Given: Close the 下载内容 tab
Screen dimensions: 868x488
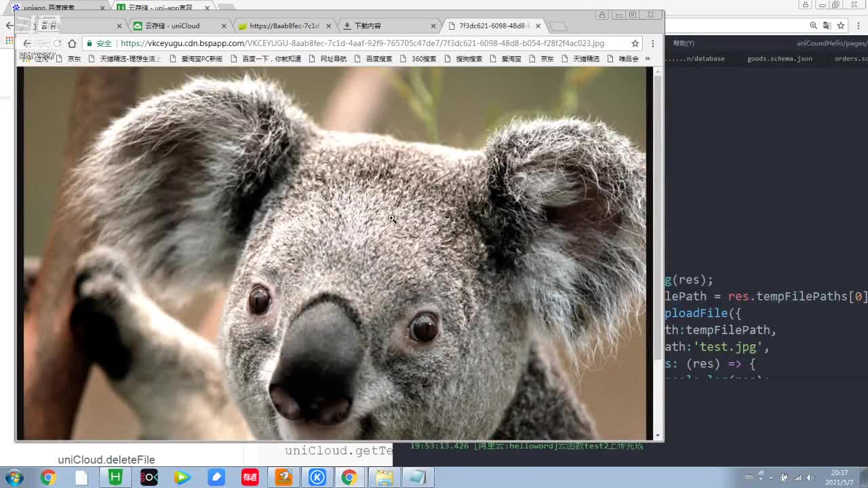Looking at the screenshot, I should click(433, 26).
